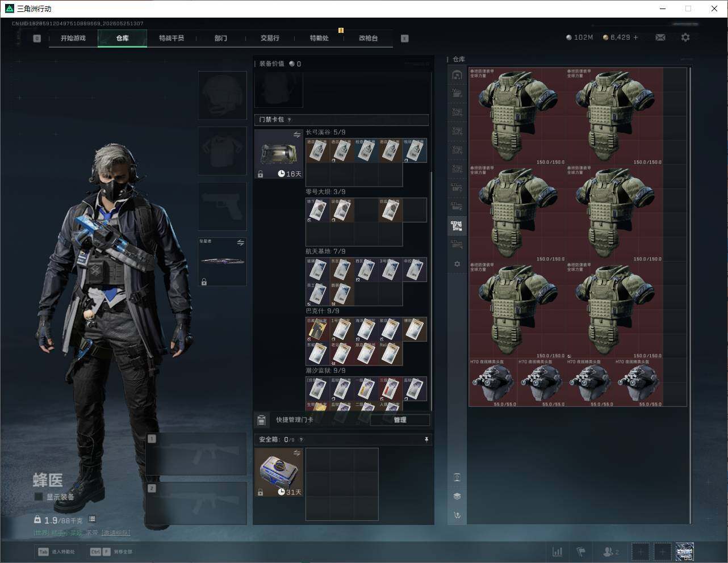Click the Ctrl F 转移全部 button
The height and width of the screenshot is (563, 728).
(112, 552)
